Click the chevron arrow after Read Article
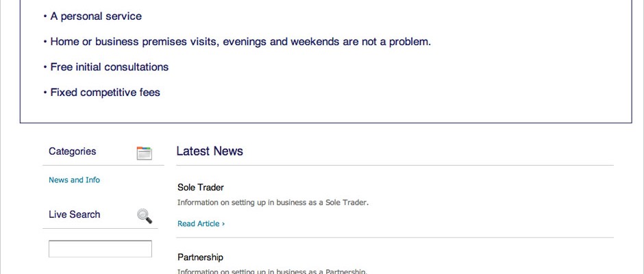The width and height of the screenshot is (644, 274). [223, 224]
